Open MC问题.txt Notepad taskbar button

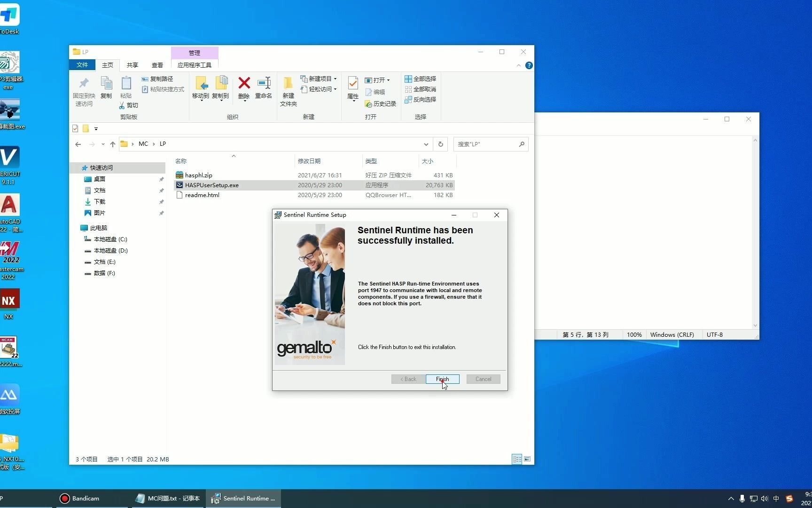tap(167, 499)
